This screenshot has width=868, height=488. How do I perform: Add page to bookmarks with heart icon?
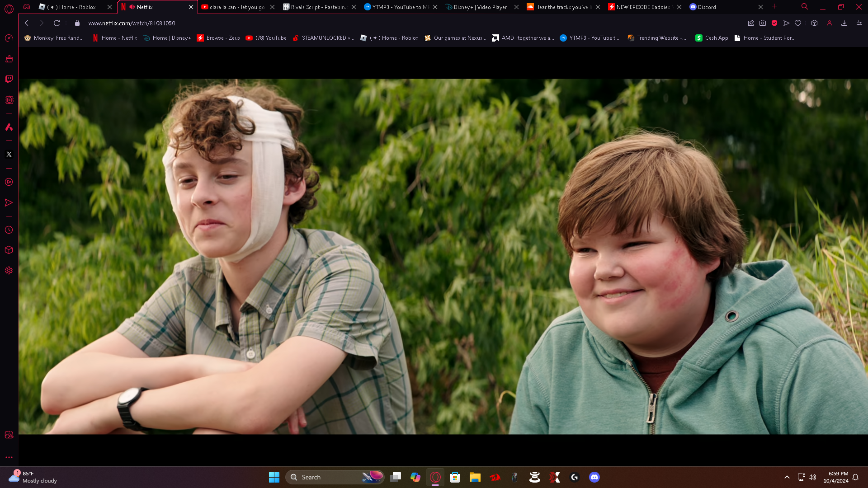pos(798,23)
